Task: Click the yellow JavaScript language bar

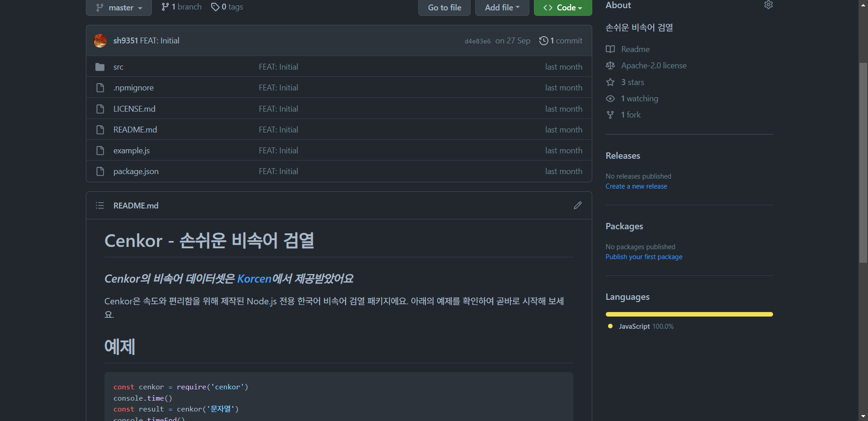Action: tap(689, 314)
